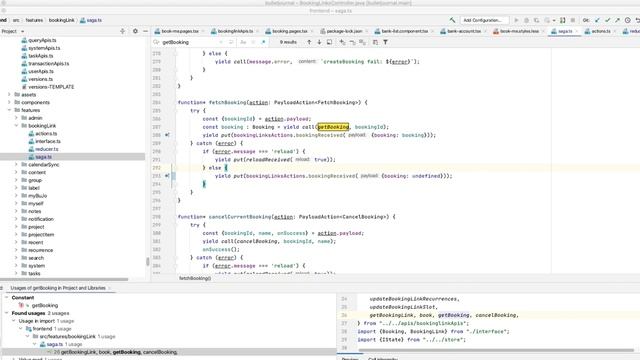Click the locate target icon in Project panel
The width and height of the screenshot is (640, 360).
coord(122,31)
